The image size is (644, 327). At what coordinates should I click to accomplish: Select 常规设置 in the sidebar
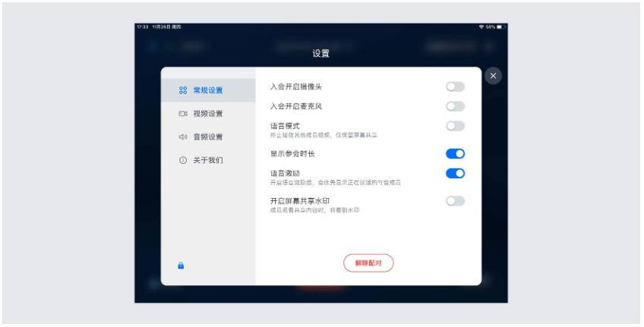(x=208, y=90)
